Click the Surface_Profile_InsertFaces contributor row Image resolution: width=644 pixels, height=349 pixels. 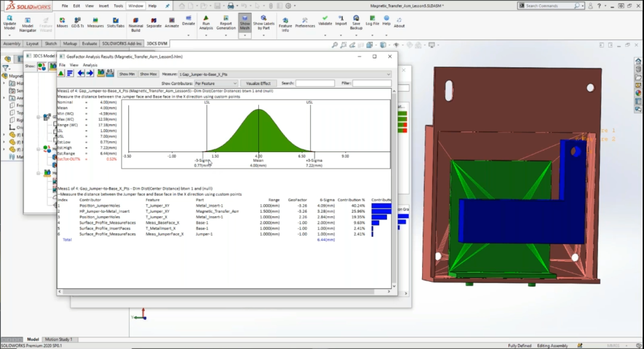(x=224, y=228)
